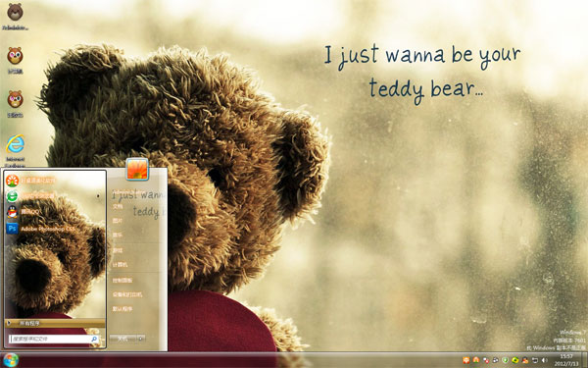Open the taskbar clock showing 15:57
Screen dimensions: 588x368
[566, 360]
